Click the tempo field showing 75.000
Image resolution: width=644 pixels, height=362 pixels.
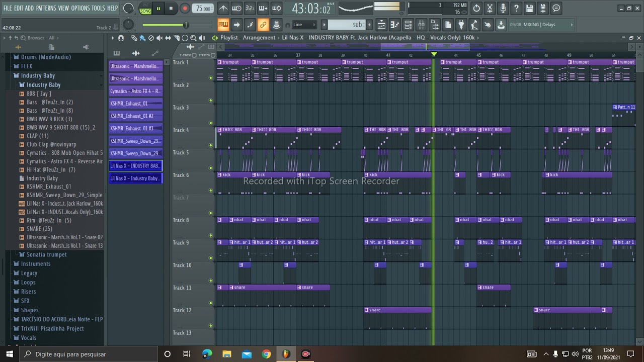[x=203, y=9]
